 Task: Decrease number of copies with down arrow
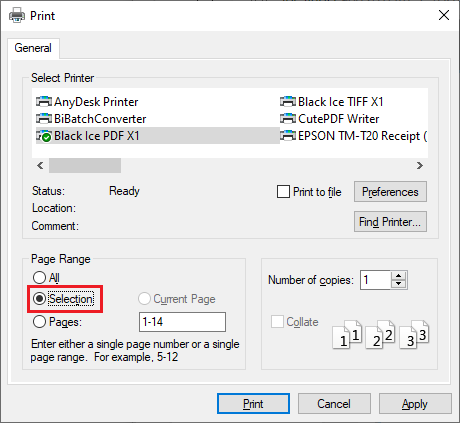(398, 284)
